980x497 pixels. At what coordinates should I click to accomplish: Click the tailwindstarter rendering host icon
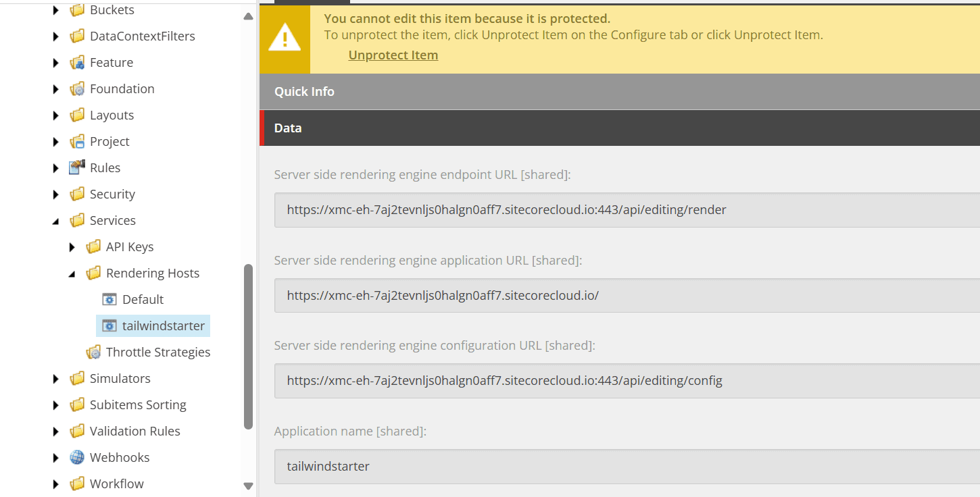point(109,326)
